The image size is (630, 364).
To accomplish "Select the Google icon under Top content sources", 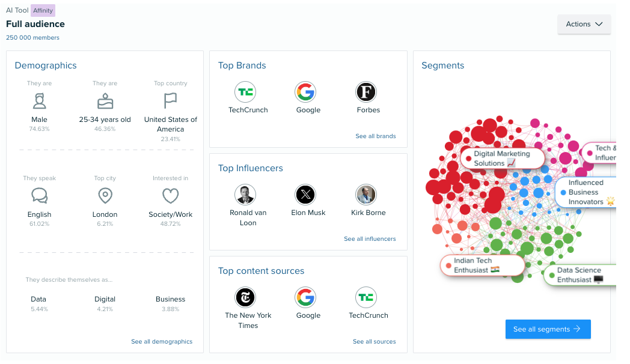I will click(x=307, y=297).
